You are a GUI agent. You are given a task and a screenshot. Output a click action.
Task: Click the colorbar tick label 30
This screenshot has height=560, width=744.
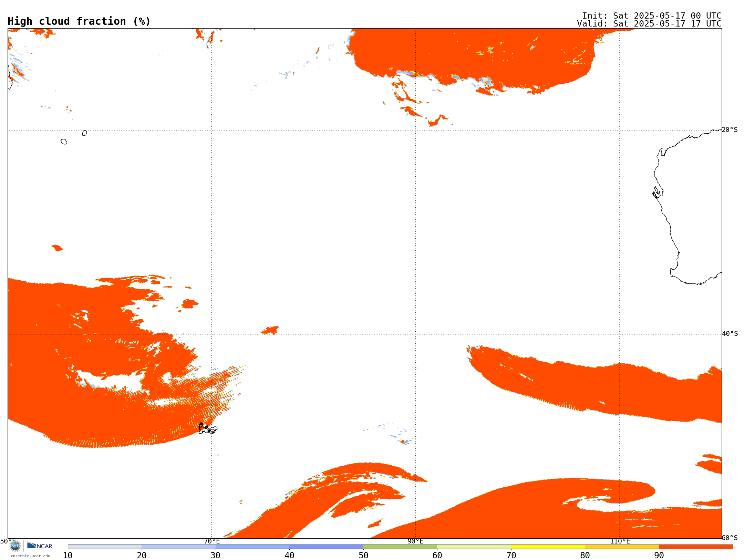click(216, 556)
